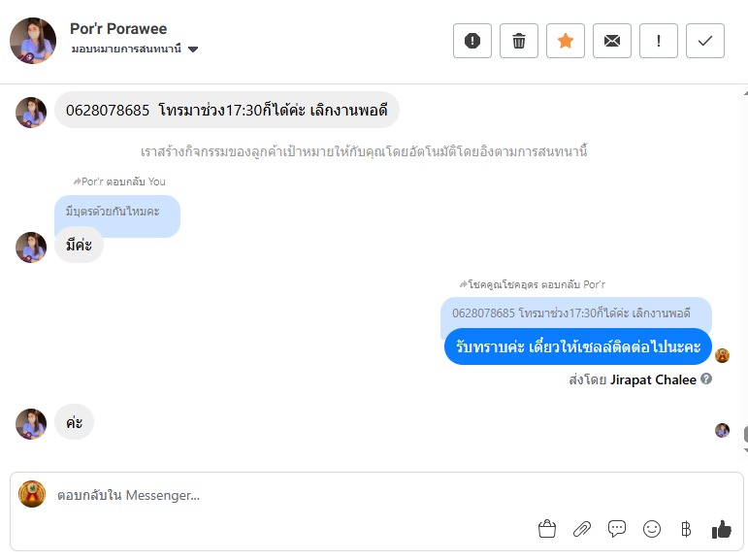
Task: Click the Baht payment request icon
Action: (x=686, y=529)
